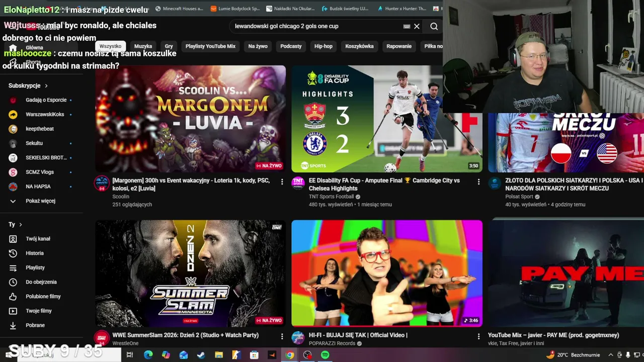Play the Cambridge vs Chelsea highlights thumbnail
This screenshot has width=644, height=362.
[x=387, y=119]
